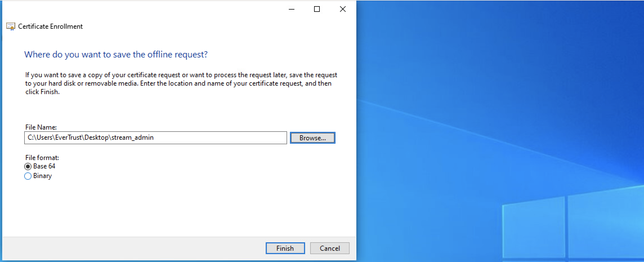
Task: Choose the Binary file format radio button
Action: tap(28, 176)
